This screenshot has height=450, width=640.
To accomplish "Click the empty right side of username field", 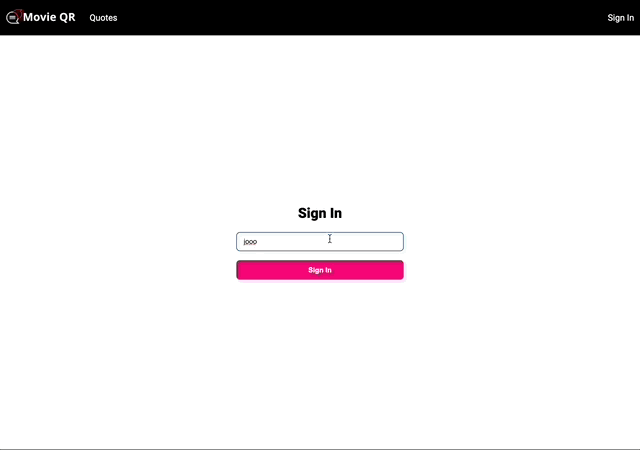I will (367, 241).
